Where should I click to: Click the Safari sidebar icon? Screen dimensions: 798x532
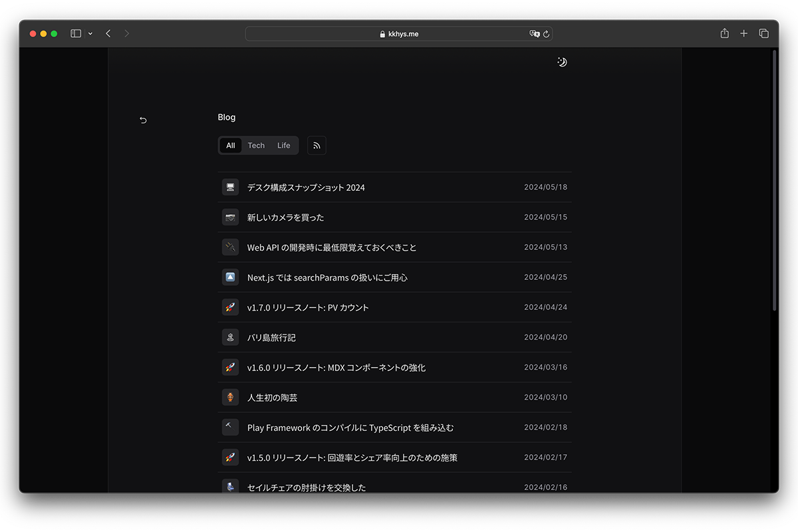coord(75,33)
